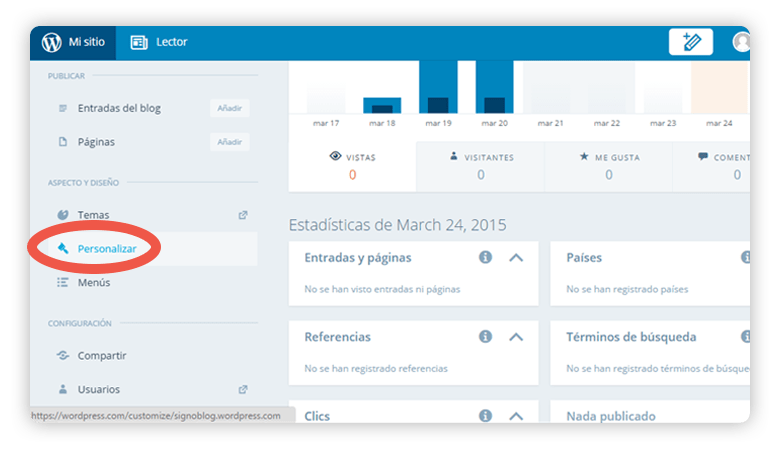
Task: Open Personalizar customizer link
Action: click(107, 249)
